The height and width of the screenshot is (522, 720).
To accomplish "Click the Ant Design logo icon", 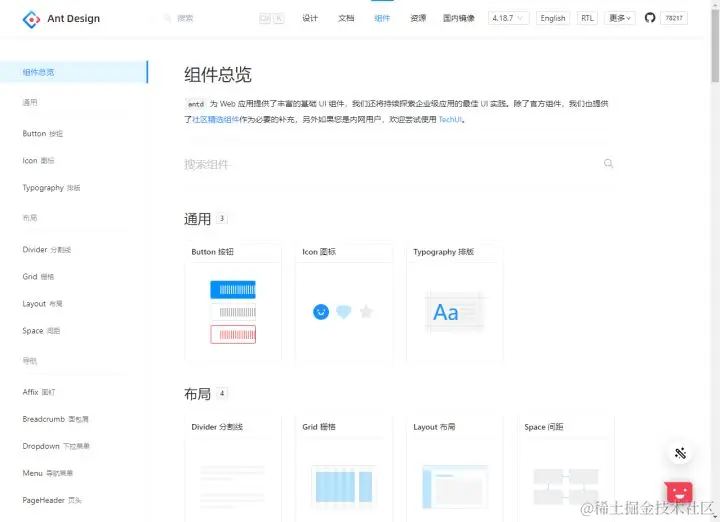I will pos(31,19).
